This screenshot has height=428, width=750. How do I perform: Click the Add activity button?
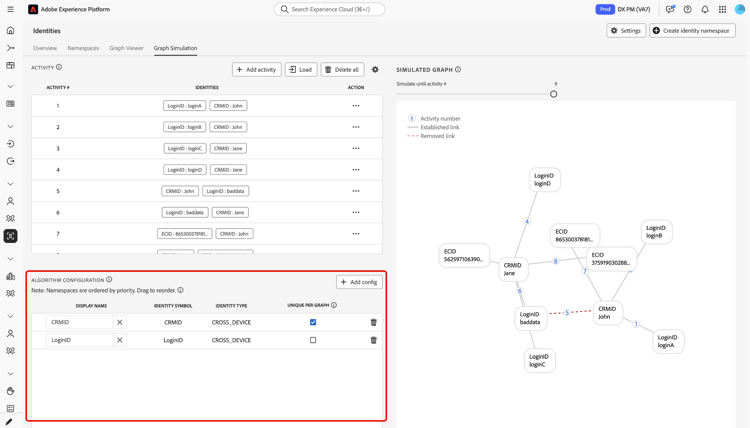tap(257, 69)
